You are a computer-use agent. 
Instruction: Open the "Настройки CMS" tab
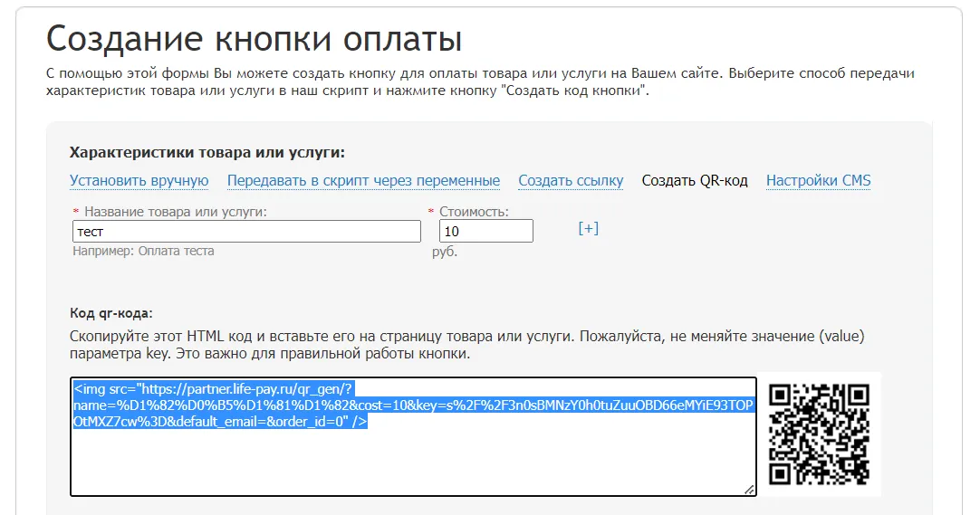coord(818,180)
